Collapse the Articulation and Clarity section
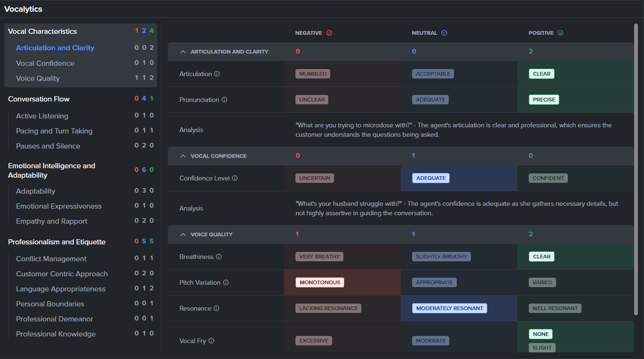Image resolution: width=644 pixels, height=359 pixels. pyautogui.click(x=183, y=52)
